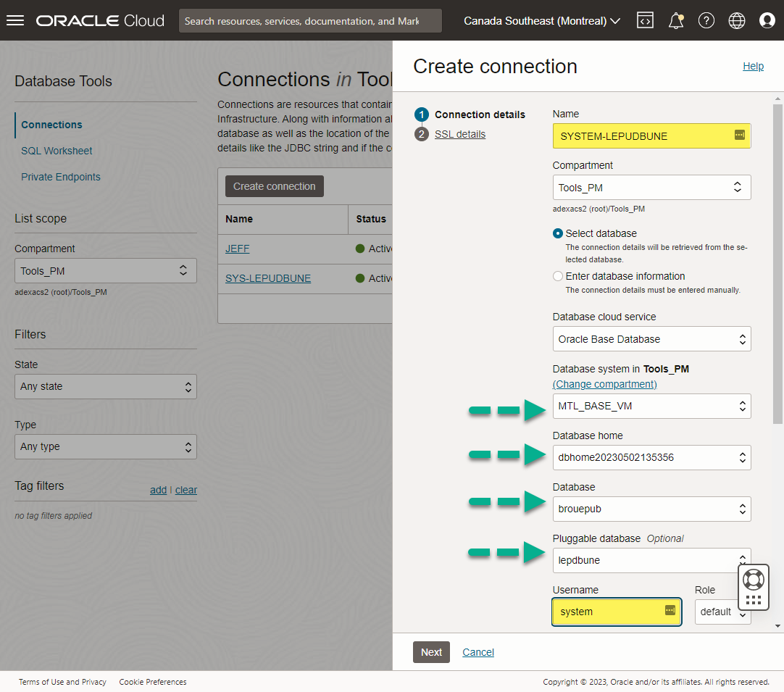The image size is (784, 692).
Task: Open List scope Compartment dropdown in sidebar
Action: pyautogui.click(x=106, y=271)
